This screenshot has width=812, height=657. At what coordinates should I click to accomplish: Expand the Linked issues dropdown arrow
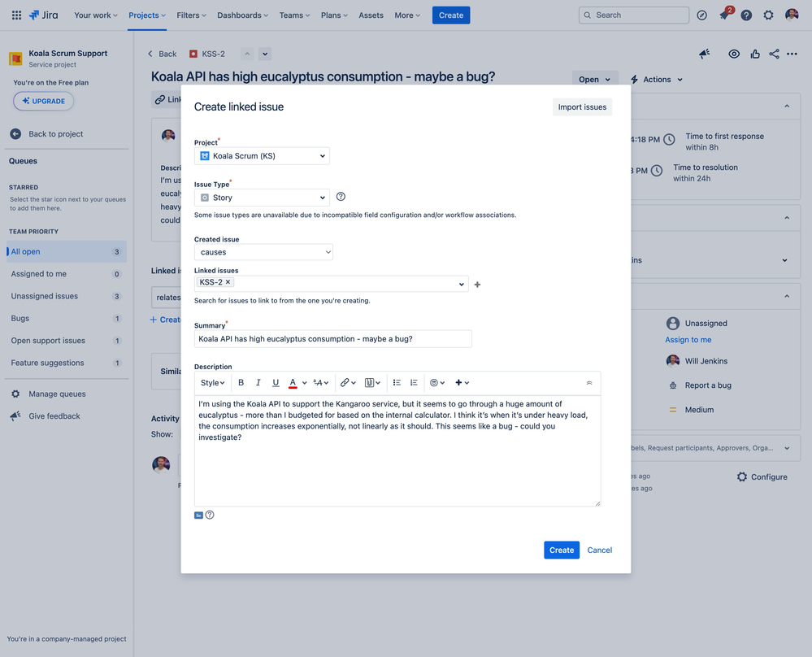(462, 285)
